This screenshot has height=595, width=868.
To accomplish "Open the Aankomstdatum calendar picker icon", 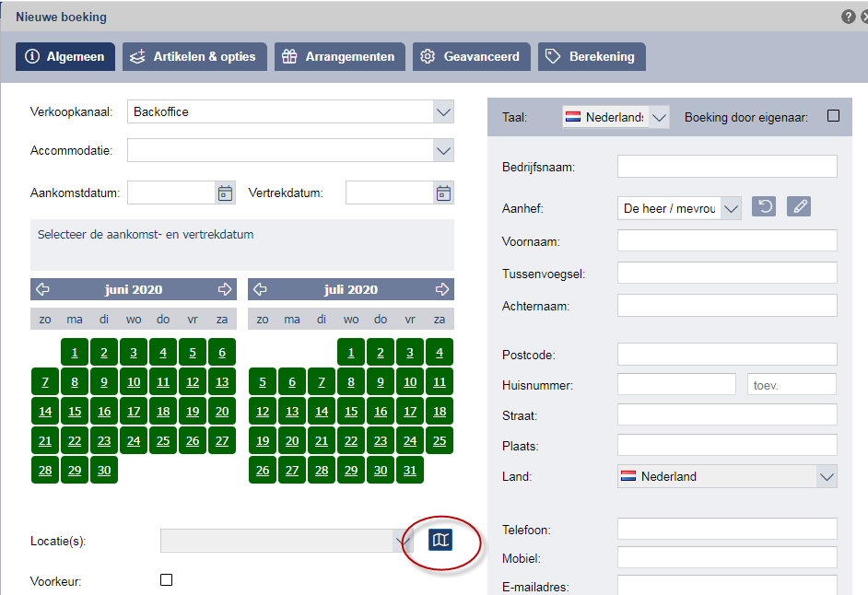I will point(226,193).
